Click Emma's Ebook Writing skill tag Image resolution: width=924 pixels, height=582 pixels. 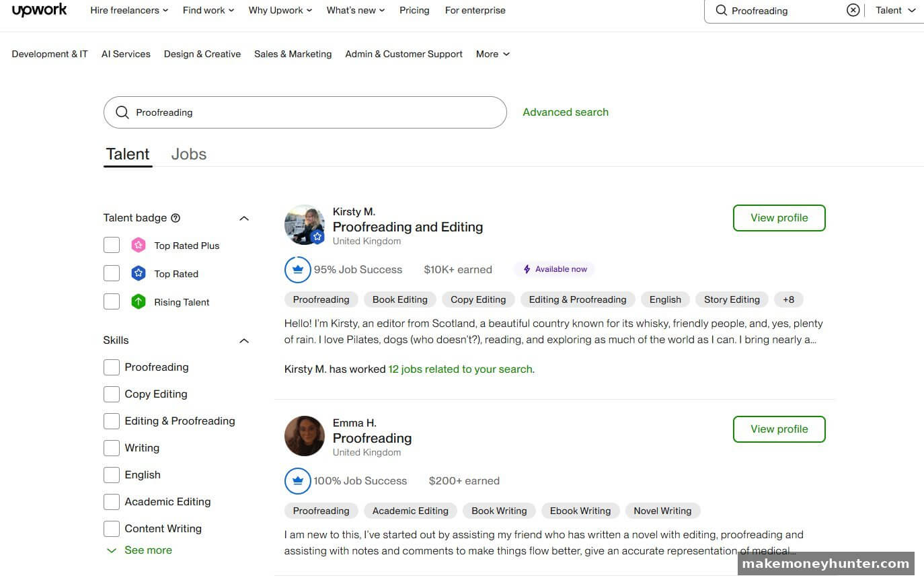(580, 511)
